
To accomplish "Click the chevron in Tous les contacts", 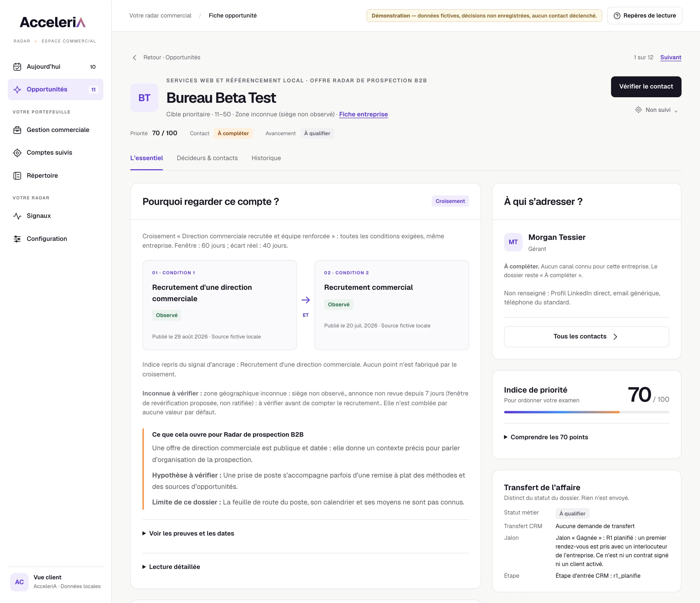I will click(x=615, y=337).
